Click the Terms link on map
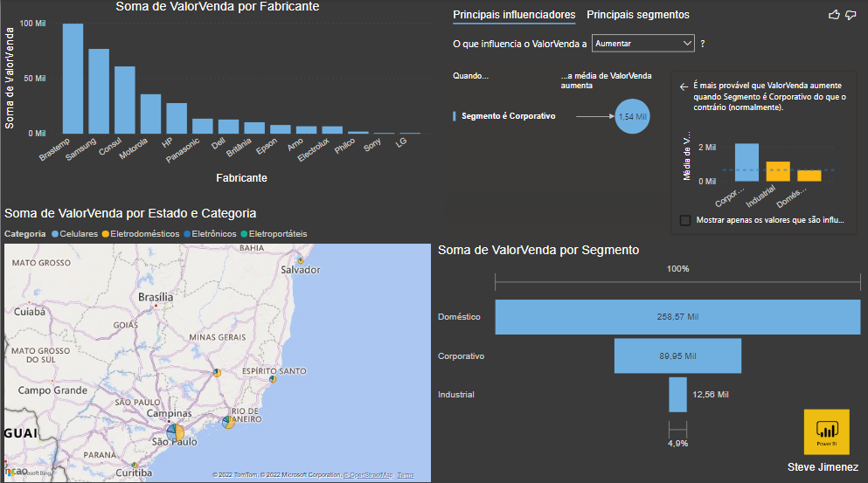The width and height of the screenshot is (868, 483). (406, 475)
